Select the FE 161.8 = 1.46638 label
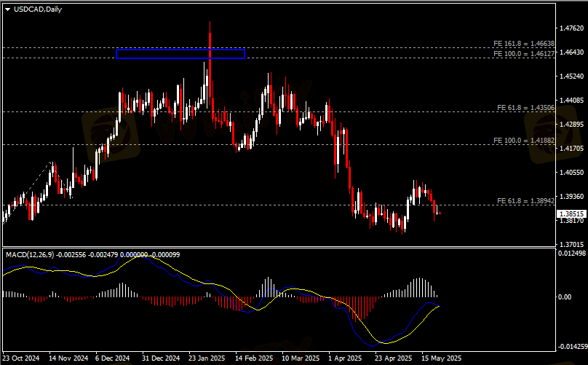This screenshot has width=588, height=365. pos(524,44)
